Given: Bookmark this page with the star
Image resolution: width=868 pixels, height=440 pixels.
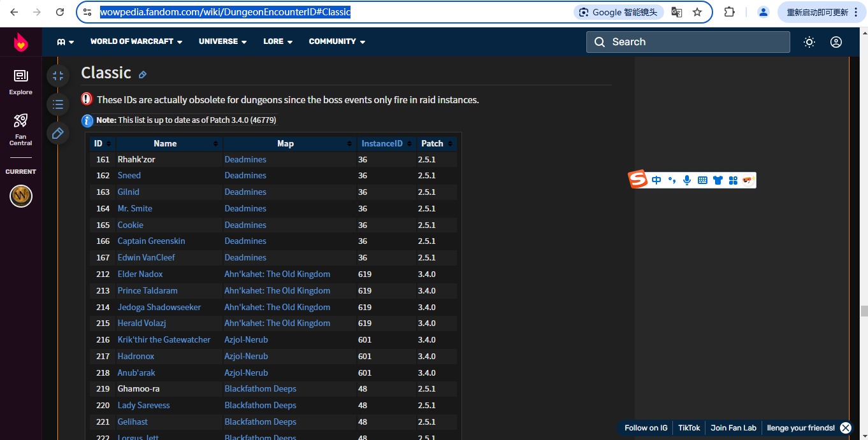Looking at the screenshot, I should (697, 12).
